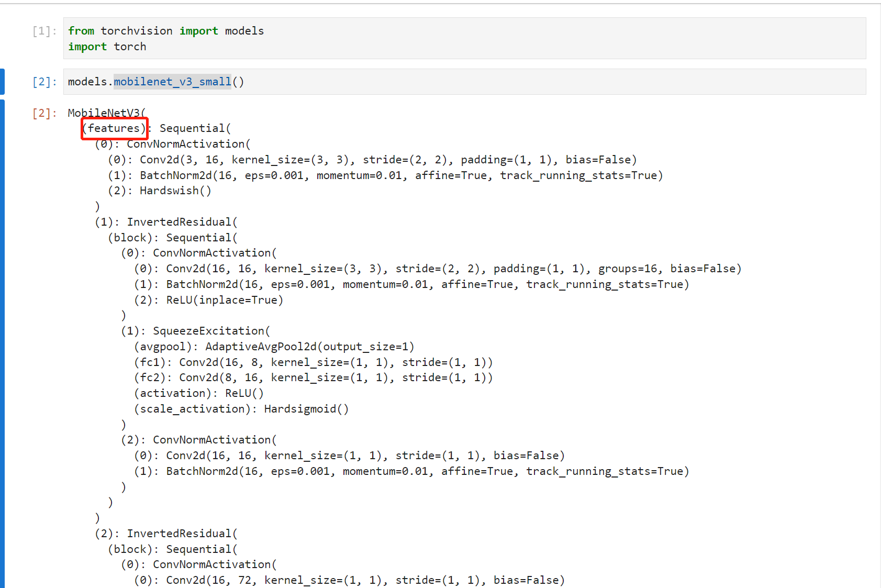This screenshot has height=588, width=881.
Task: Click the first code cell with torchvision import
Action: tap(464, 38)
